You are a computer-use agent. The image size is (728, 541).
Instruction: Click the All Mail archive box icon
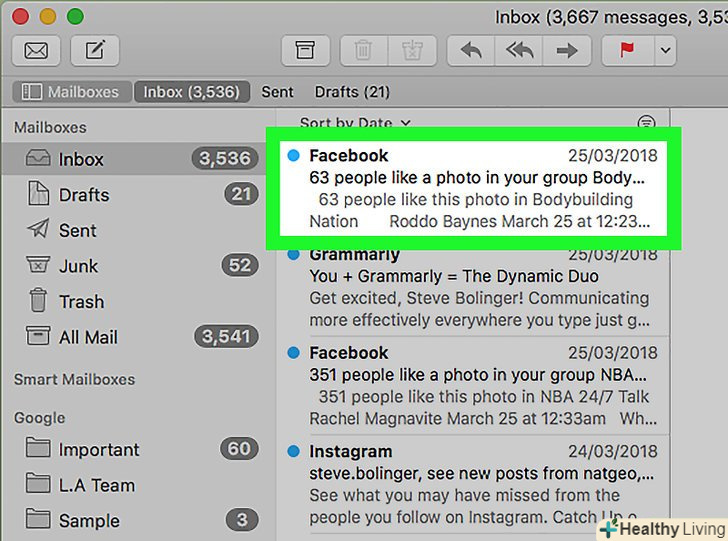pyautogui.click(x=38, y=335)
